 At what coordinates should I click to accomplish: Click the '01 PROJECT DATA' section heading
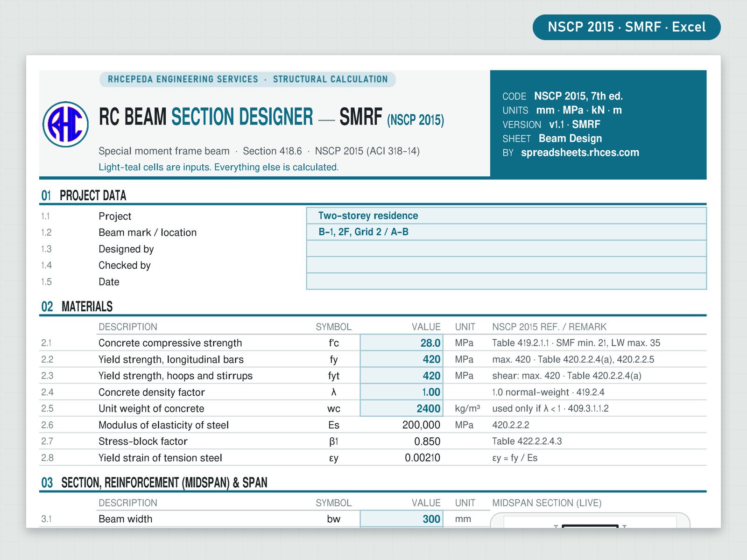84,196
